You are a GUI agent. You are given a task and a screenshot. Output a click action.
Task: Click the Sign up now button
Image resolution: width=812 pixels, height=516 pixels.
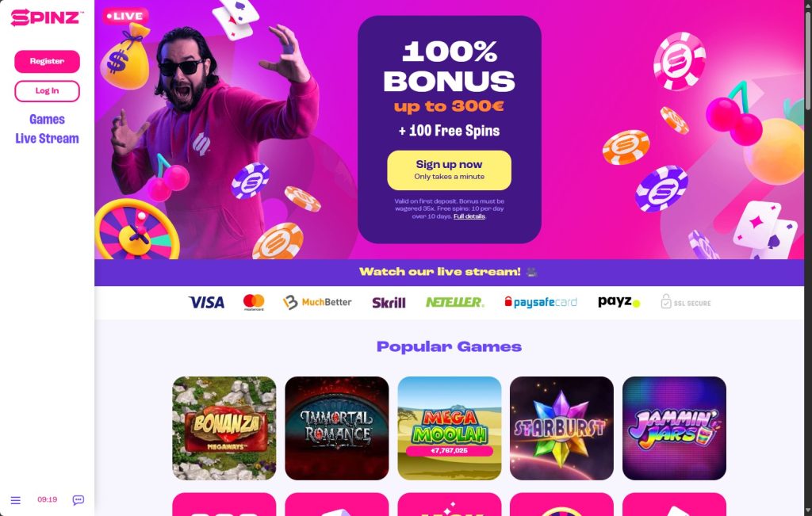click(449, 170)
